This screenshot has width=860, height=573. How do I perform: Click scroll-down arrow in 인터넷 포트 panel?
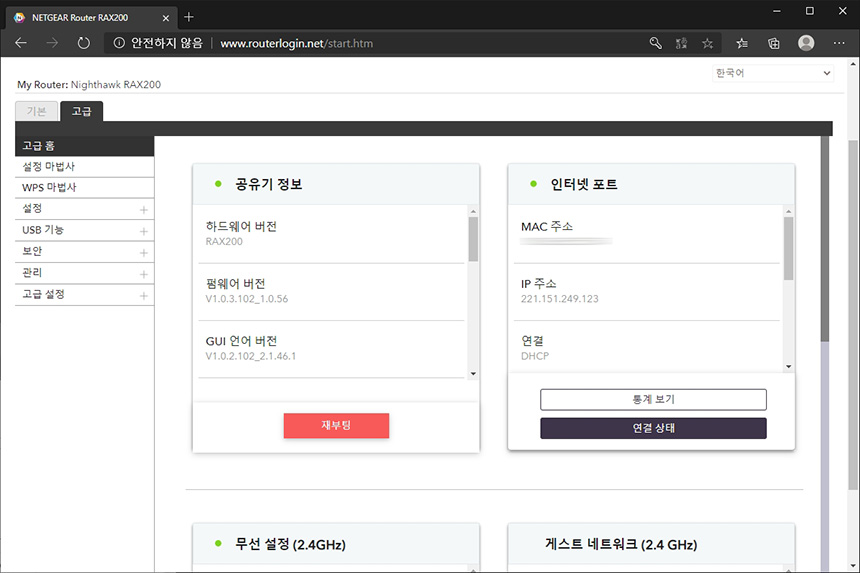pos(789,367)
